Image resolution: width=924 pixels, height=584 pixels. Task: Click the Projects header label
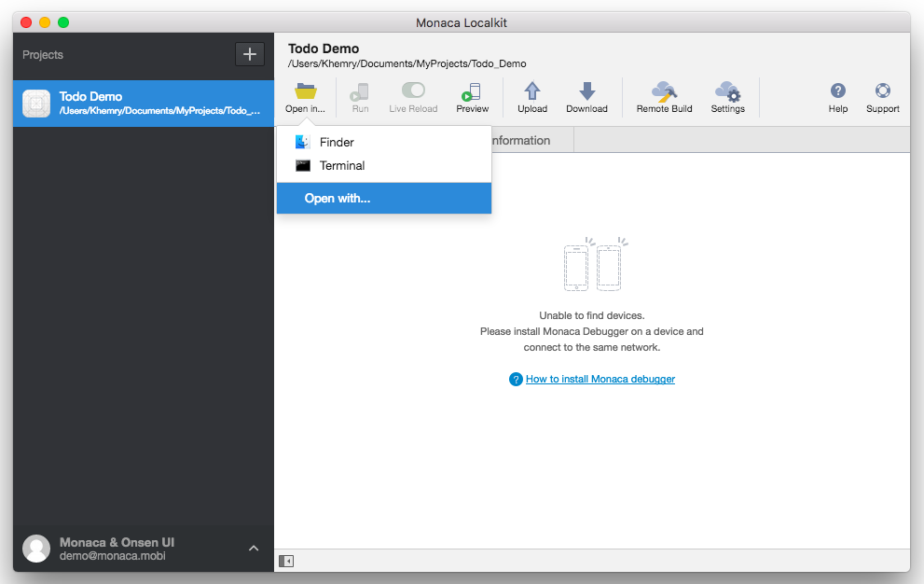click(43, 55)
